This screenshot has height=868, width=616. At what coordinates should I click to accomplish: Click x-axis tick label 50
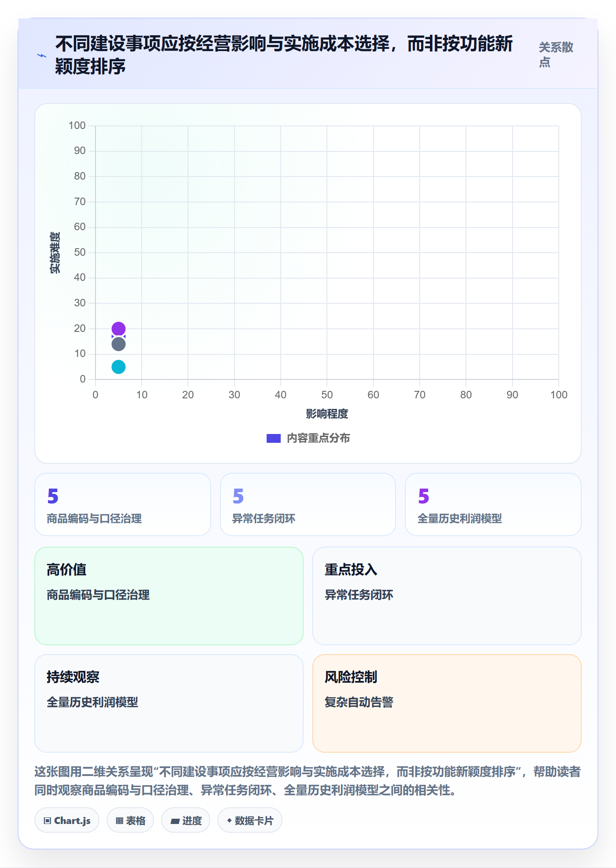point(327,395)
